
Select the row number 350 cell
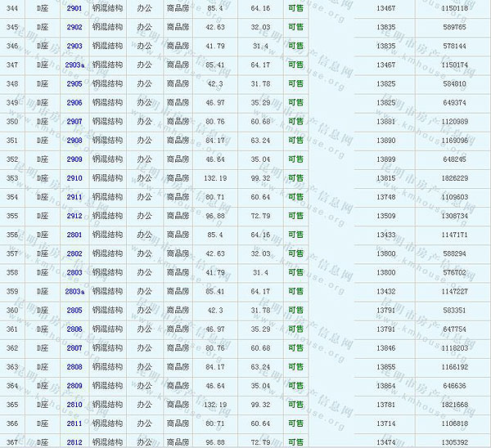click(12, 122)
